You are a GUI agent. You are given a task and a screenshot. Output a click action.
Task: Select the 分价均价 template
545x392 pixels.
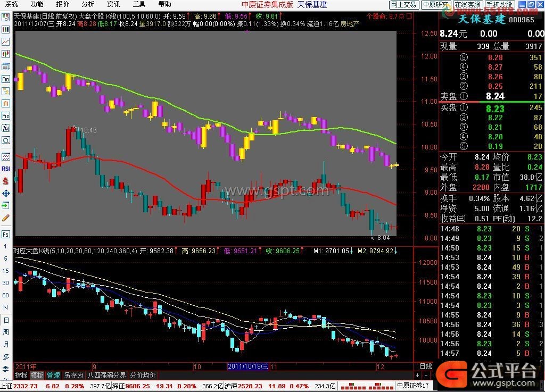point(143,376)
